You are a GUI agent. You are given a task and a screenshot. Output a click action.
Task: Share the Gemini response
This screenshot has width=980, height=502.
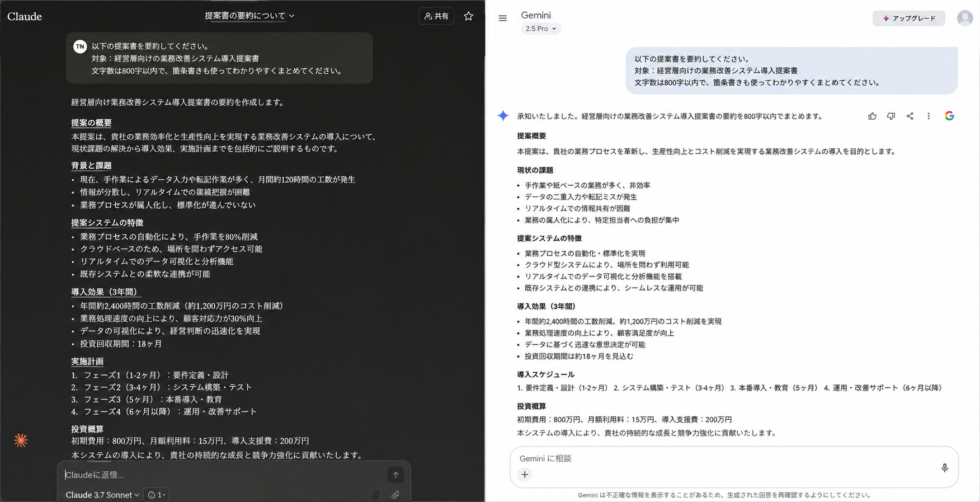pos(910,116)
